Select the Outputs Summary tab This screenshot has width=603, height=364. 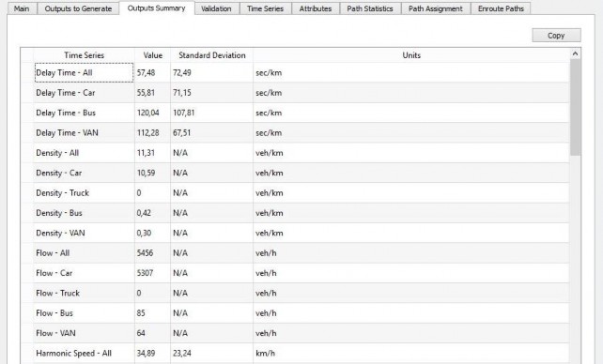pyautogui.click(x=157, y=8)
